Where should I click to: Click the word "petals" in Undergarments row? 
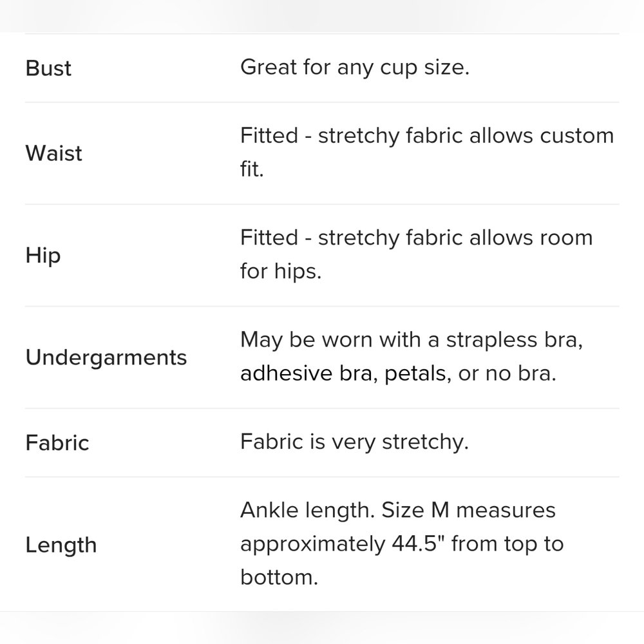pos(417,374)
